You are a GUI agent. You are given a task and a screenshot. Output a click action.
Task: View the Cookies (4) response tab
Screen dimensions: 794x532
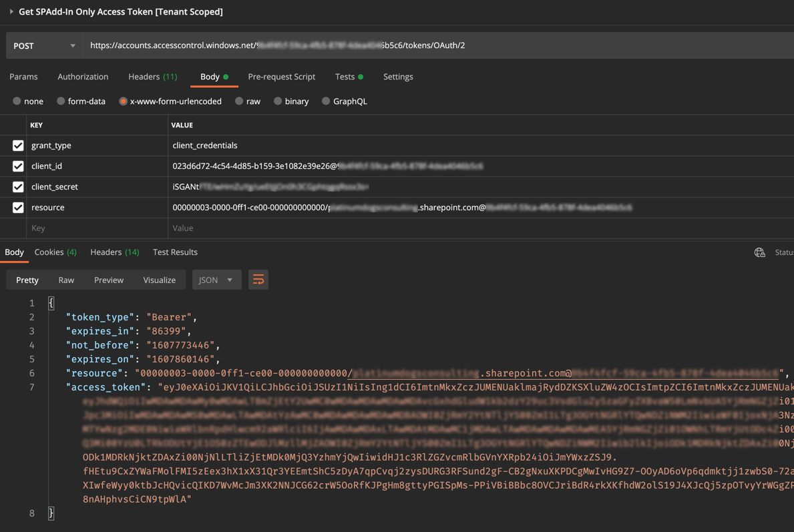(55, 252)
